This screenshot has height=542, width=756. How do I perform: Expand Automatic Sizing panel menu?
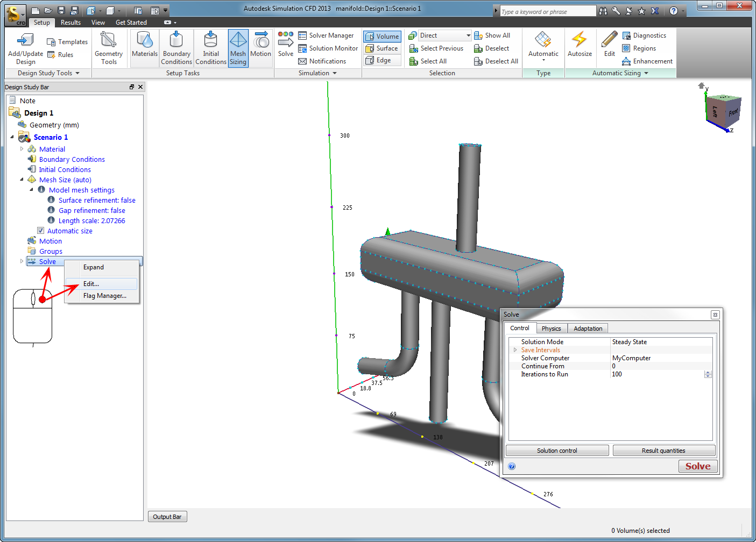click(x=620, y=73)
